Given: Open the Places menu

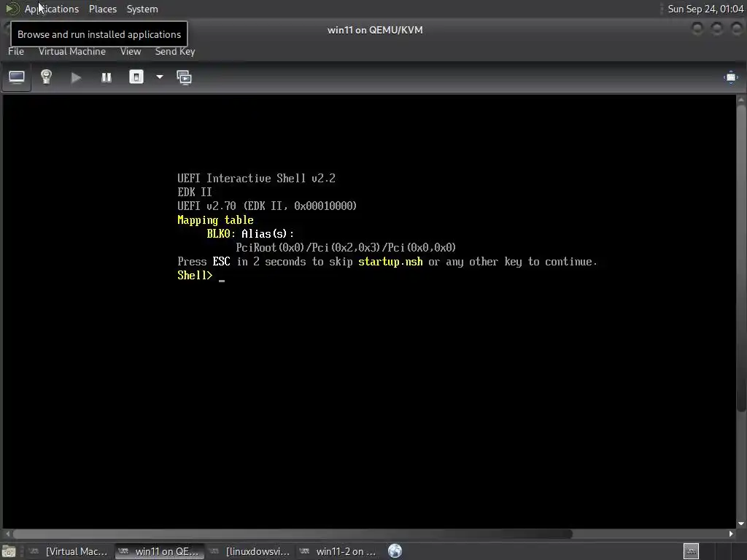Looking at the screenshot, I should (x=102, y=9).
